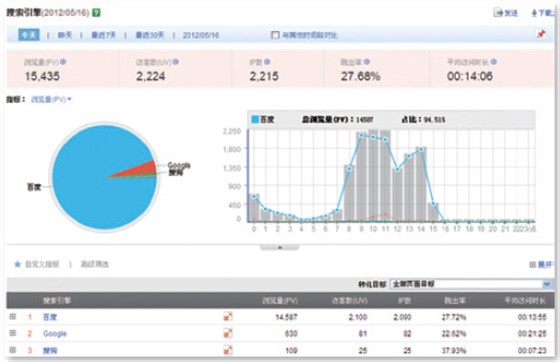Click the red pin icon

point(541,34)
